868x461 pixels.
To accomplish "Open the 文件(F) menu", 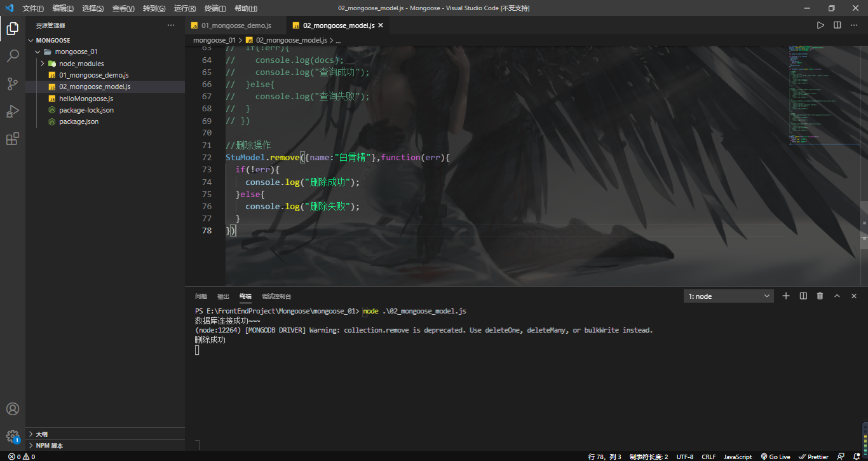I will click(x=33, y=8).
